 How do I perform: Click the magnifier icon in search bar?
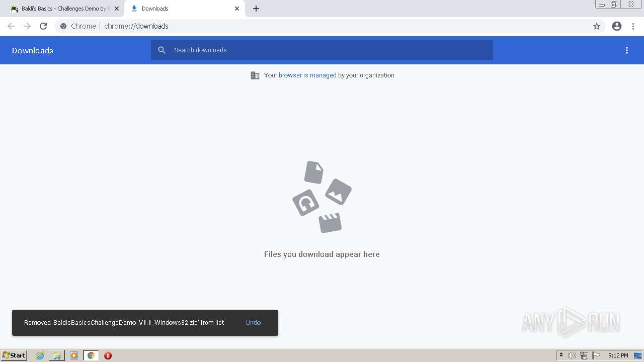click(162, 50)
